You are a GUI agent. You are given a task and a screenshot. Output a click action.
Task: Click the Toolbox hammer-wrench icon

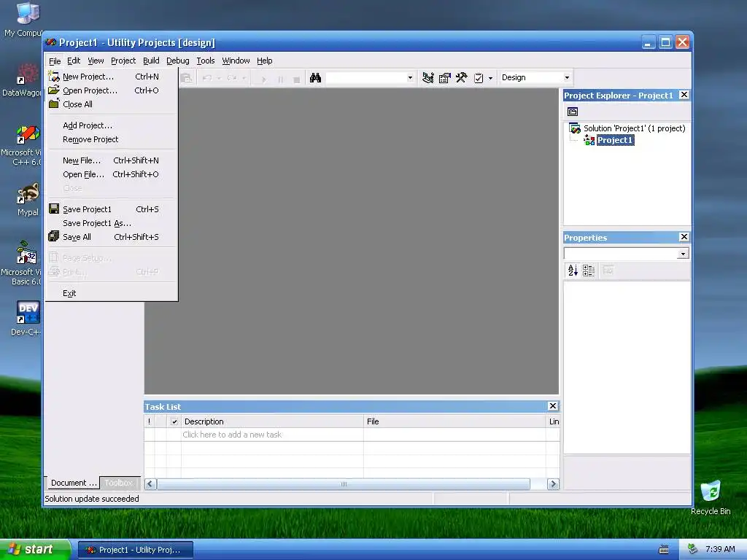[461, 77]
